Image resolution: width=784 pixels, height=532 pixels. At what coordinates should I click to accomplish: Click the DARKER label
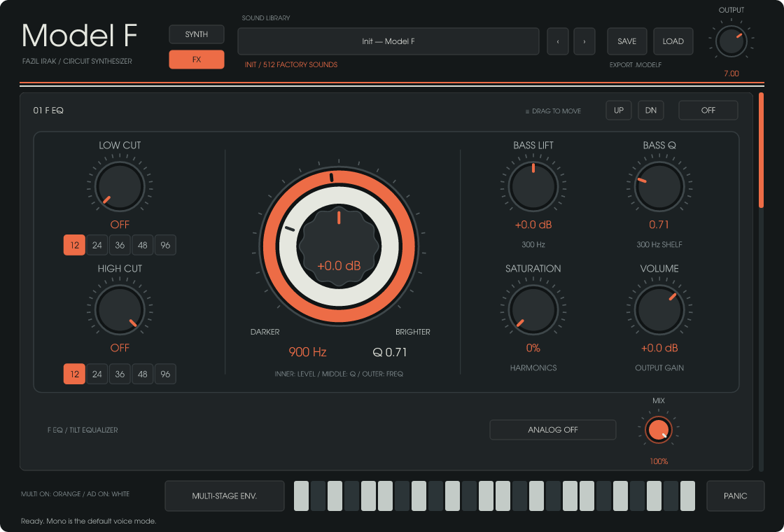[265, 332]
